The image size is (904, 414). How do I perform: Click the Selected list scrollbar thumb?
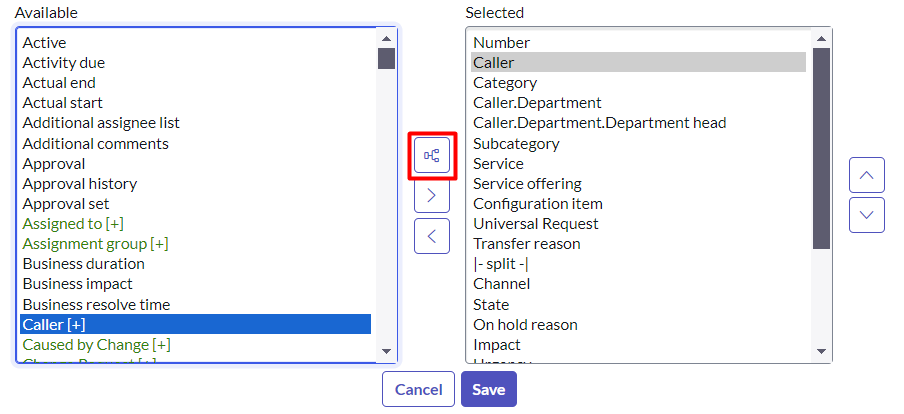point(821,148)
